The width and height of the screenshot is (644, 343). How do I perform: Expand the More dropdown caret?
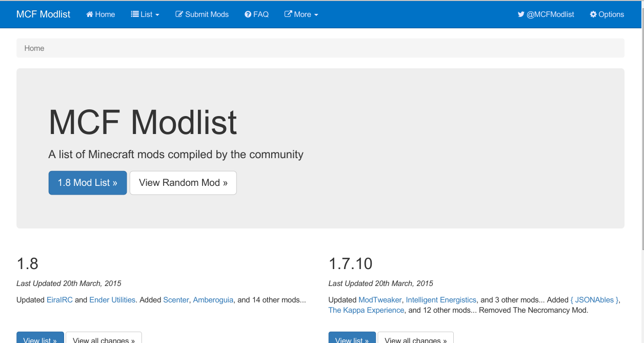[316, 15]
